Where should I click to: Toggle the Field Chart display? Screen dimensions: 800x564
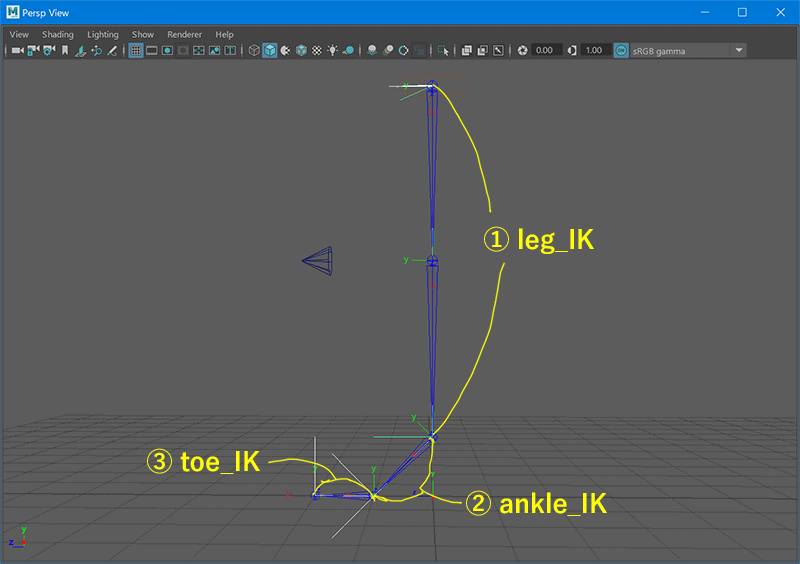click(x=199, y=51)
